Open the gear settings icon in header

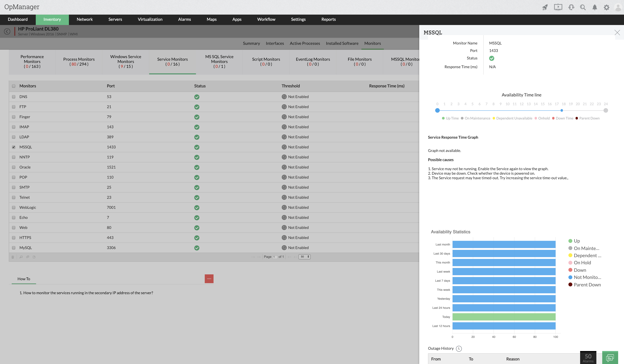point(606,7)
